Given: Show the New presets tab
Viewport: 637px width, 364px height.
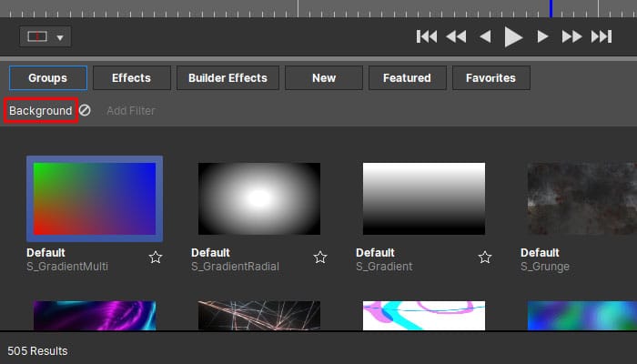Looking at the screenshot, I should [x=324, y=78].
